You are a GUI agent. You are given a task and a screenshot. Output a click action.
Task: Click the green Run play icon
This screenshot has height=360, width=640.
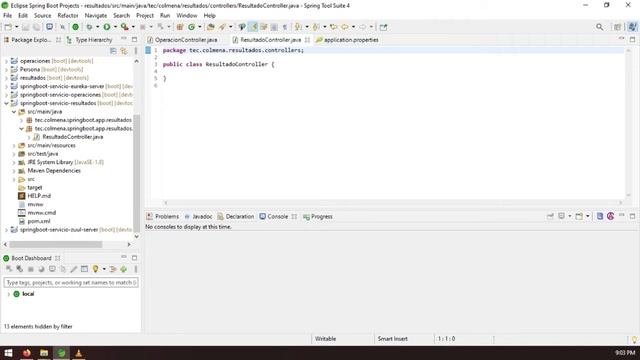point(107,27)
